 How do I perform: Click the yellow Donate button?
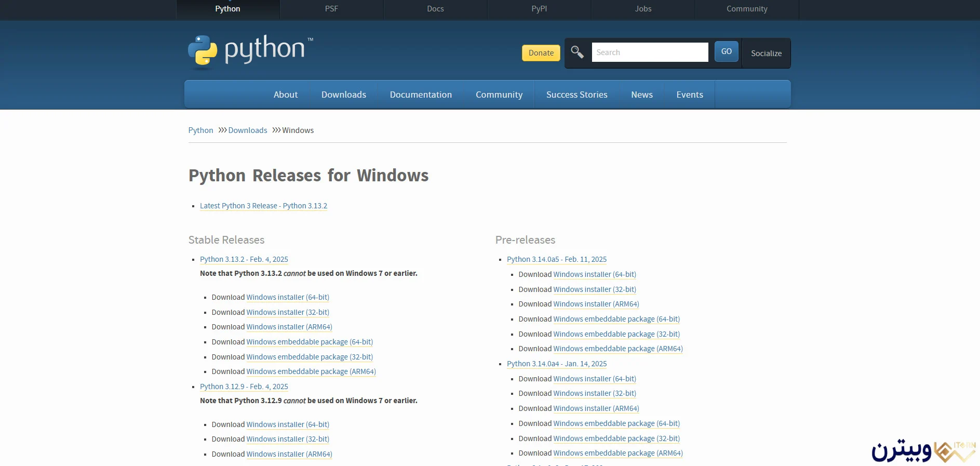[541, 53]
